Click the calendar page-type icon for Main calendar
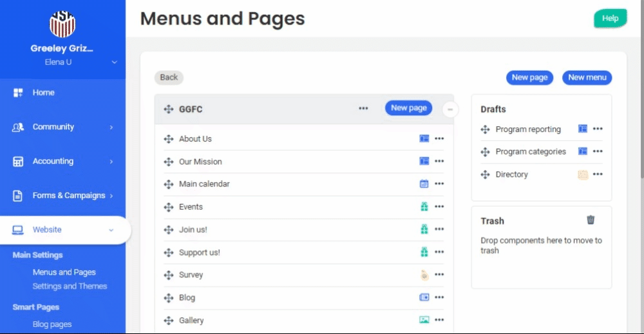 coord(424,184)
